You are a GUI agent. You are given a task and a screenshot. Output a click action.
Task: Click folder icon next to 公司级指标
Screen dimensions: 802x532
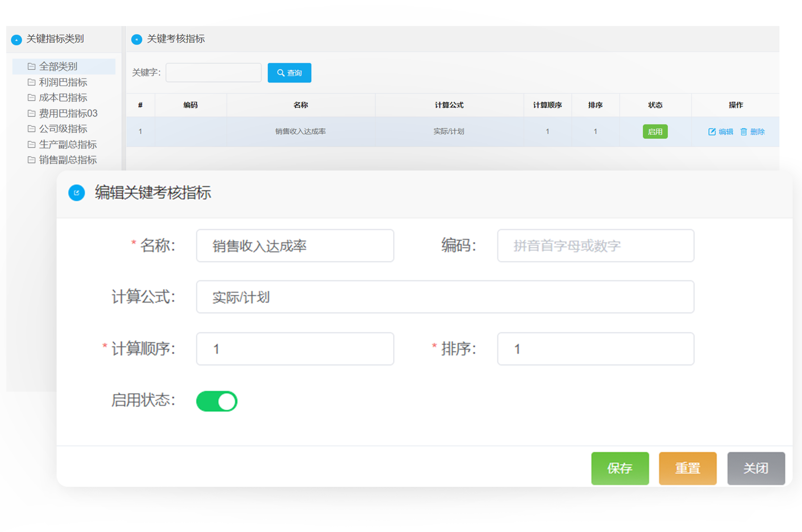31,129
